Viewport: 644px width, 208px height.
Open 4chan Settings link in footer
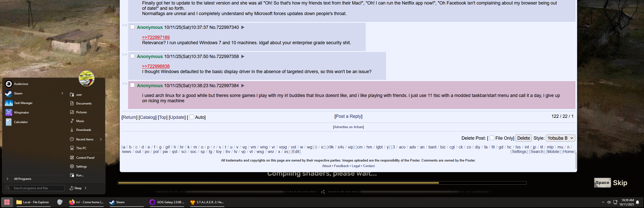(x=519, y=152)
